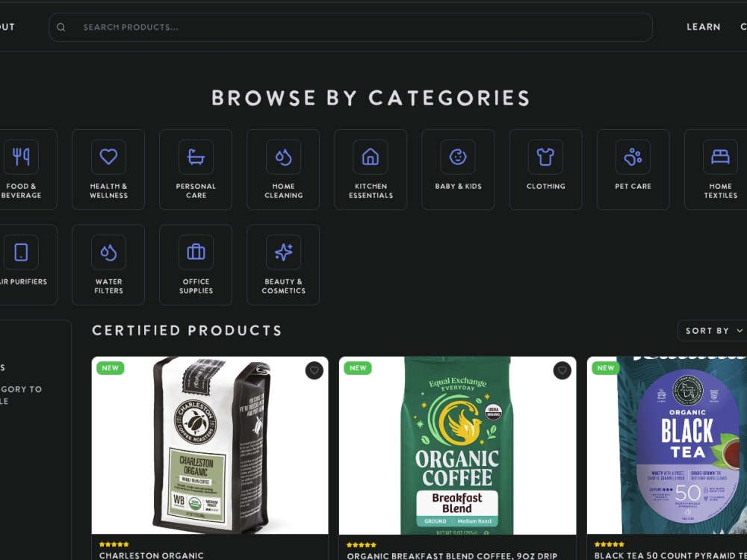747x560 pixels.
Task: Open Kitchen Essentials house icon category
Action: [371, 157]
